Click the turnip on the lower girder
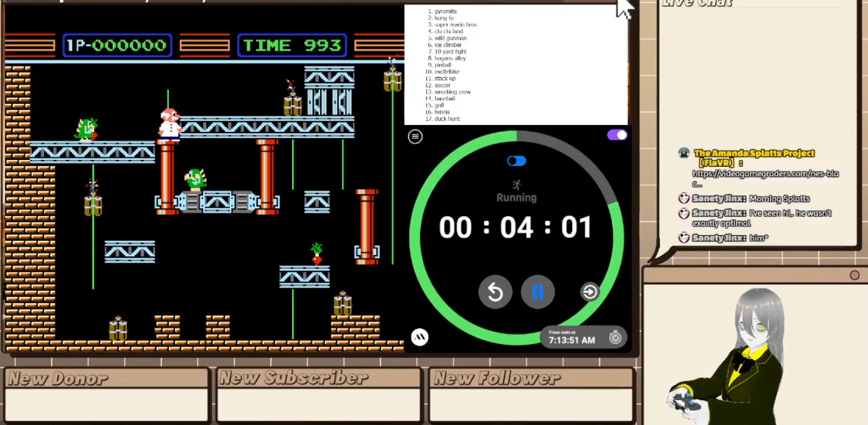Screen dimensions: 868x425 click(x=317, y=253)
